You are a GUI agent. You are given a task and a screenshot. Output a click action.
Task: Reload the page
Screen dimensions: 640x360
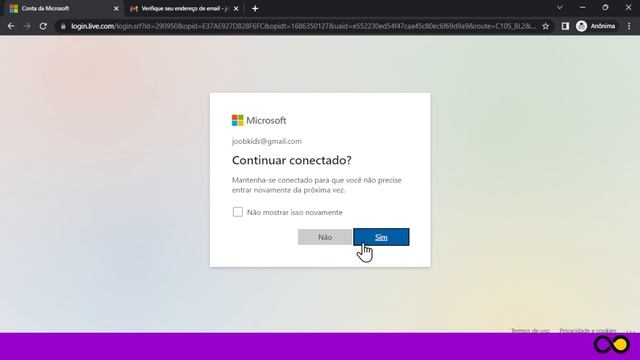(43, 26)
